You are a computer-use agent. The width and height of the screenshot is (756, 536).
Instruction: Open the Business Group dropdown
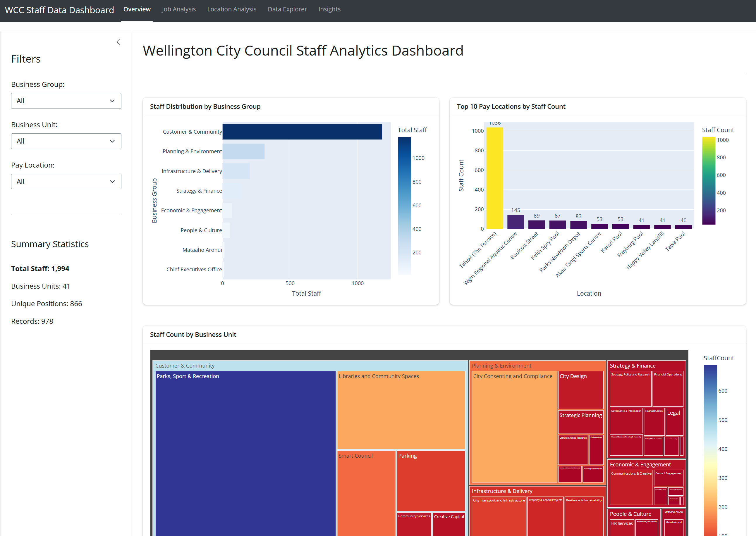(66, 101)
